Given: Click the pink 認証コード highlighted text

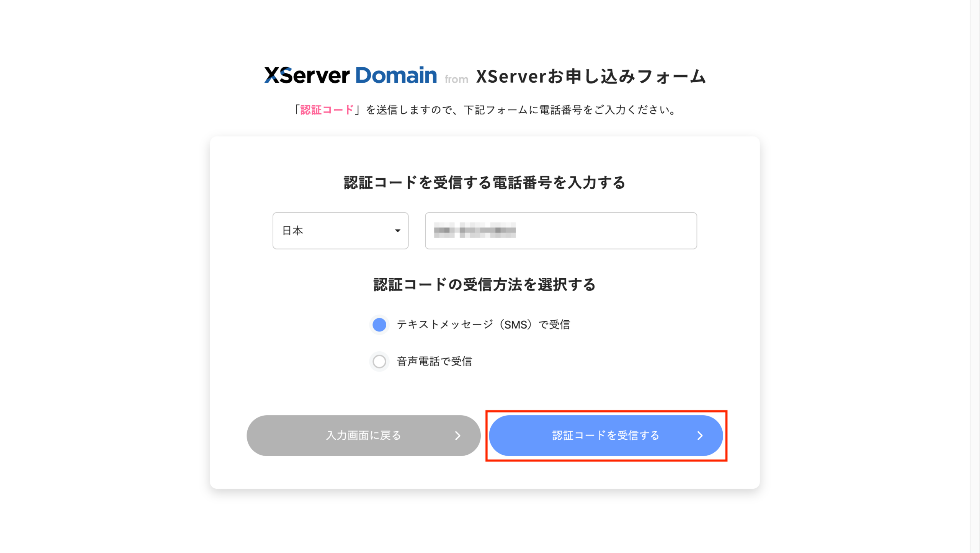Looking at the screenshot, I should coord(327,110).
